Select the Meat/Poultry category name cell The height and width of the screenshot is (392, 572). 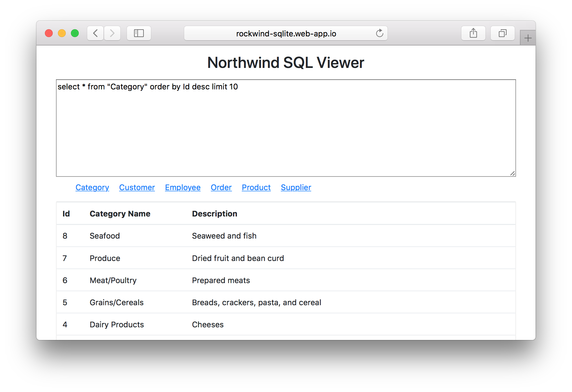click(113, 280)
